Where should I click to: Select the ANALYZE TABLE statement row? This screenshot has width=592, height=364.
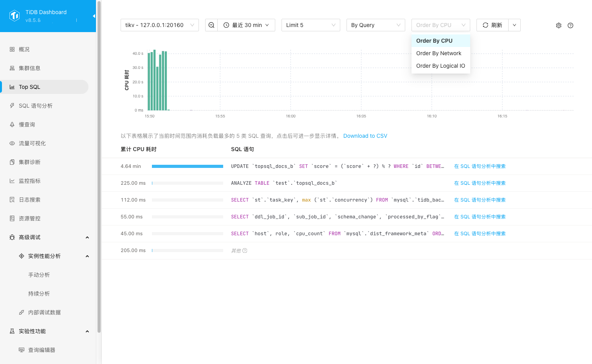(x=284, y=183)
